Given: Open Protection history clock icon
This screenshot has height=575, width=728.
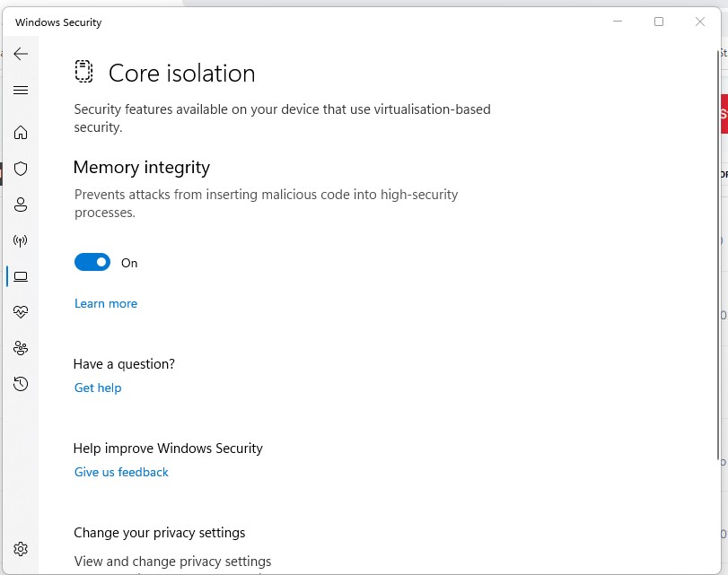Looking at the screenshot, I should (x=21, y=384).
